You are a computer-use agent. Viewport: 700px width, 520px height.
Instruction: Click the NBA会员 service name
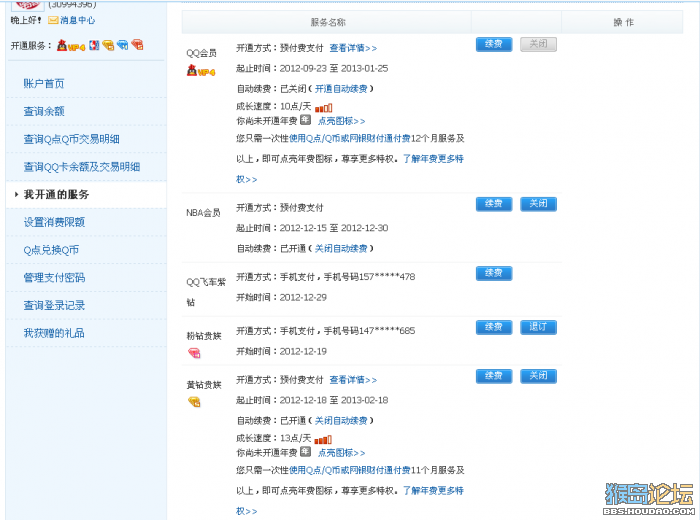203,212
